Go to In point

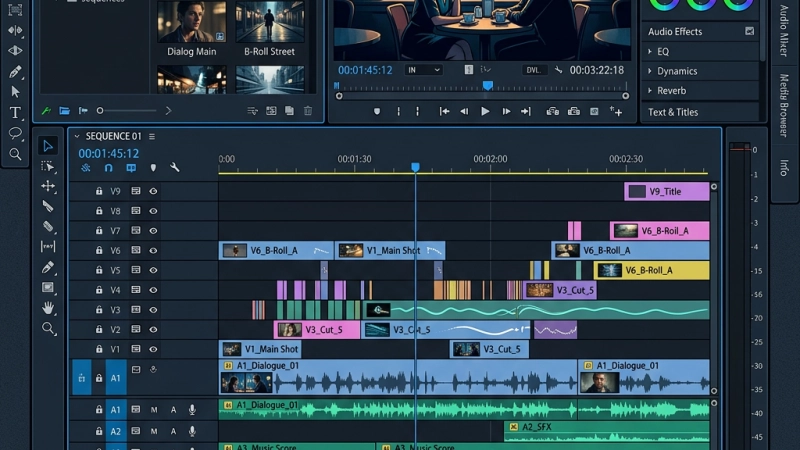tap(444, 111)
